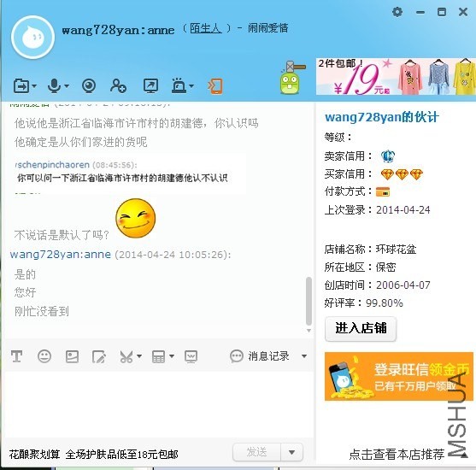Expand the calculator dropdown arrow
Viewport: 476px width, 470px height.
(172, 355)
